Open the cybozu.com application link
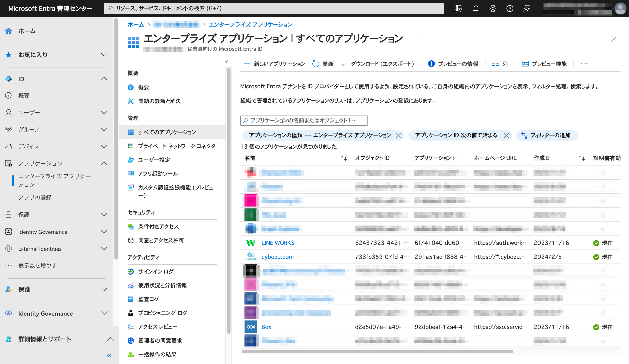Image resolution: width=629 pixels, height=364 pixels. pyautogui.click(x=277, y=257)
